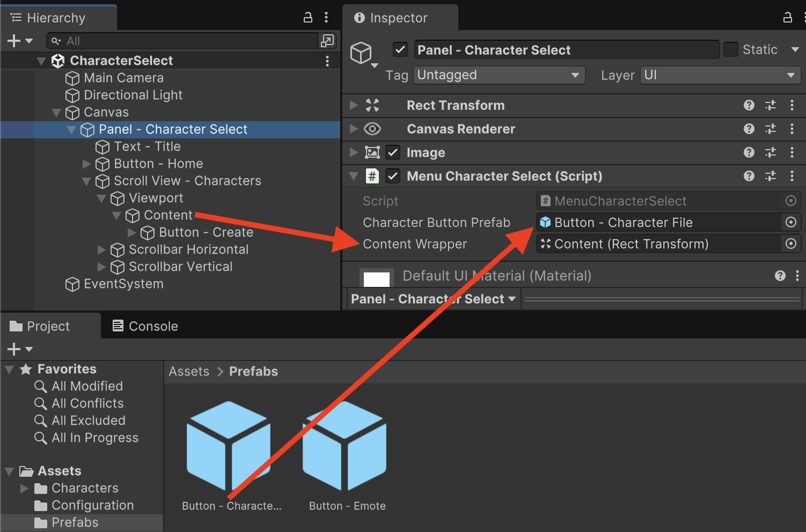The width and height of the screenshot is (806, 532).
Task: Click the object picker for Character Button Prefab
Action: (790, 222)
